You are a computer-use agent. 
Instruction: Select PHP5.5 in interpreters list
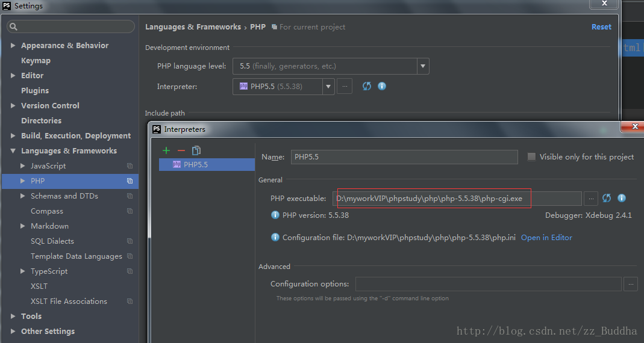[x=207, y=164]
